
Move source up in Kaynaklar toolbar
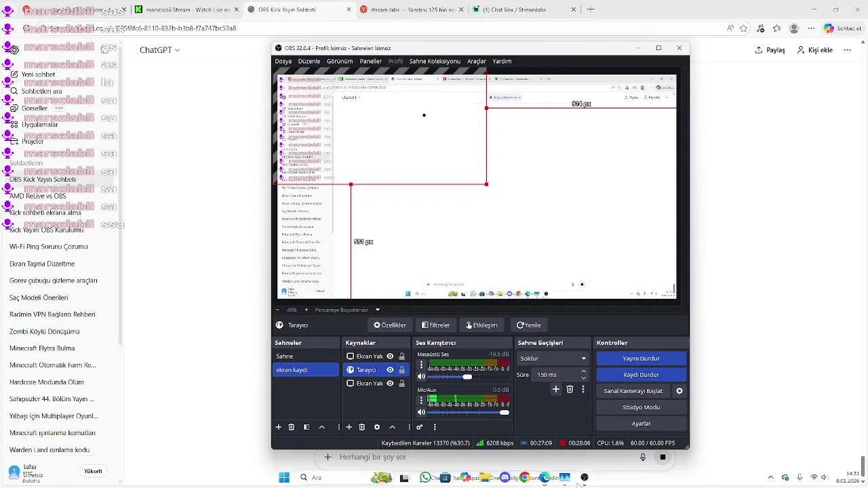pos(392,427)
